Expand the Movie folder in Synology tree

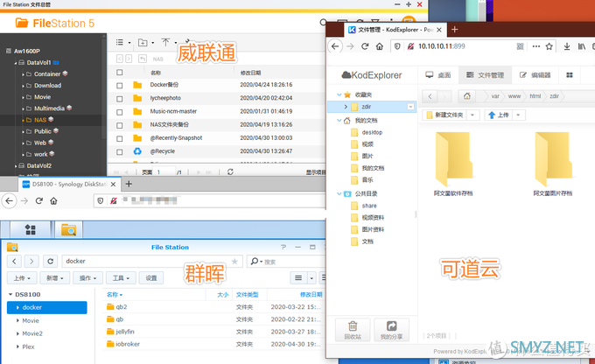(19, 320)
